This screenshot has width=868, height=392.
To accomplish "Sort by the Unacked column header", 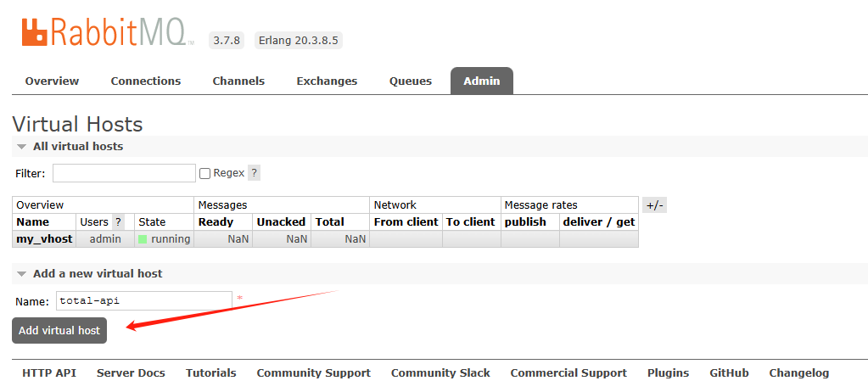I will click(x=281, y=222).
